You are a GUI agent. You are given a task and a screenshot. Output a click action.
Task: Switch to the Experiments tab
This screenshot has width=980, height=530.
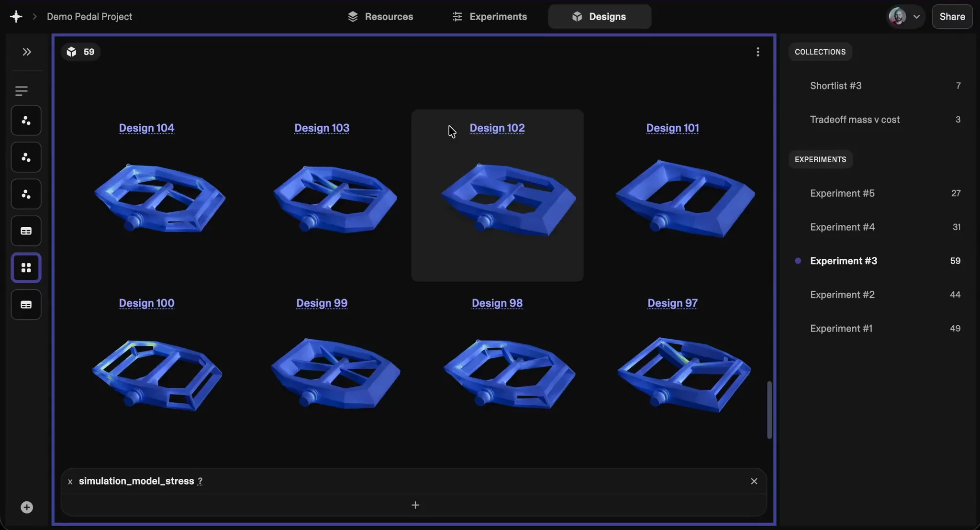coord(489,16)
